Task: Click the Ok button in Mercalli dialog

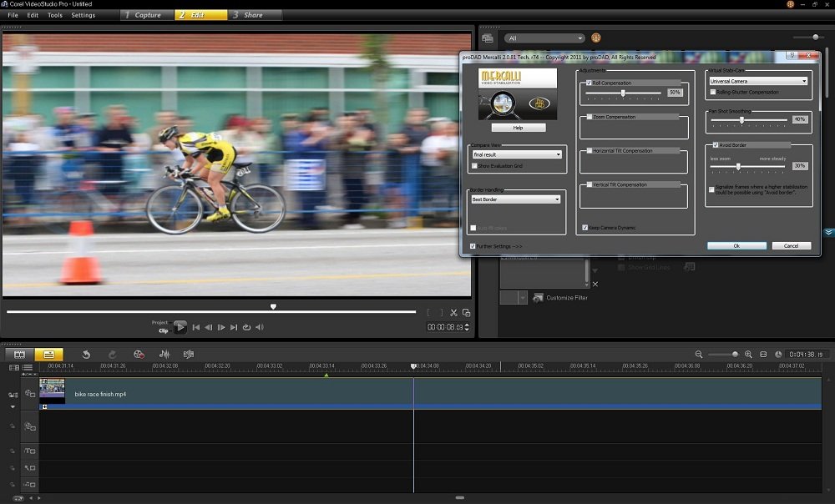Action: click(736, 246)
